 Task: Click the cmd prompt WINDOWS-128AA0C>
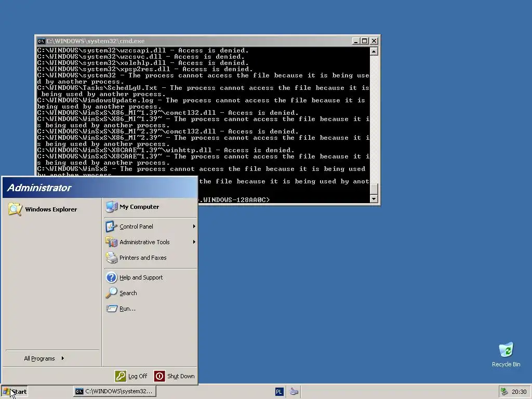point(234,200)
